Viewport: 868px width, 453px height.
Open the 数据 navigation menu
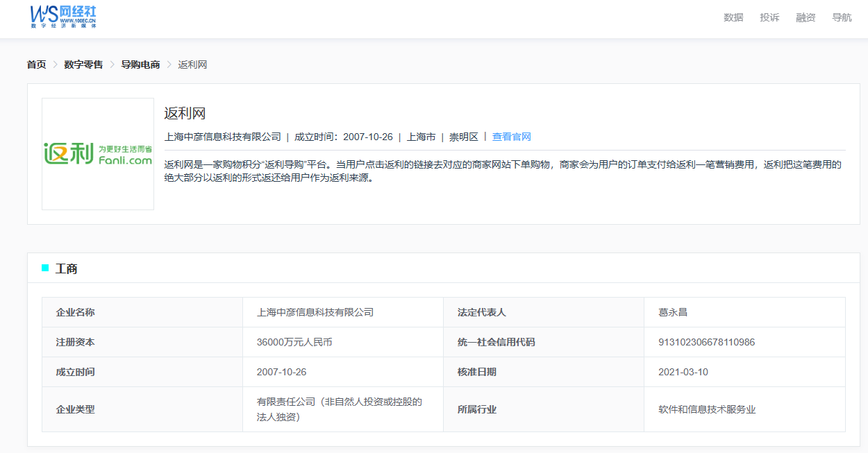click(733, 17)
